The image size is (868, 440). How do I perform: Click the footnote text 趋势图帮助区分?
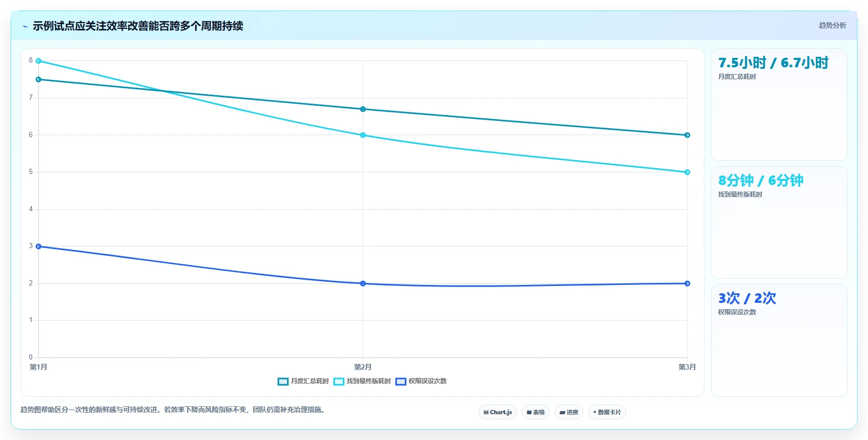click(x=174, y=410)
